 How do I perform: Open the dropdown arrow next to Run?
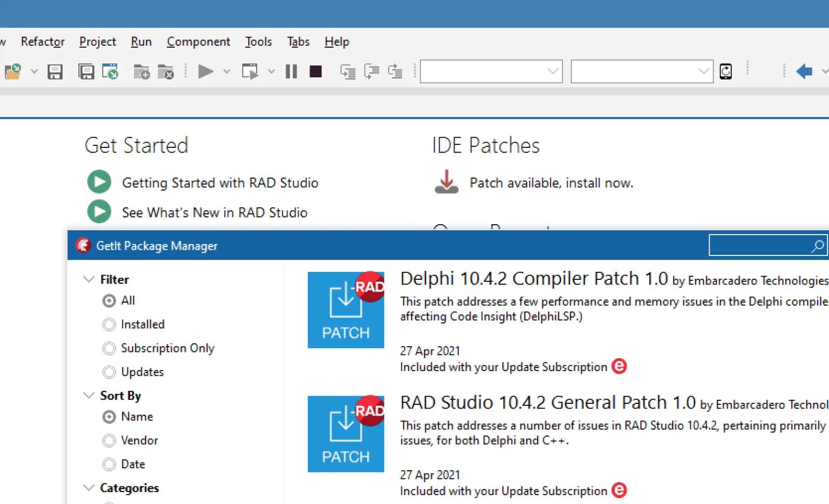coord(226,71)
